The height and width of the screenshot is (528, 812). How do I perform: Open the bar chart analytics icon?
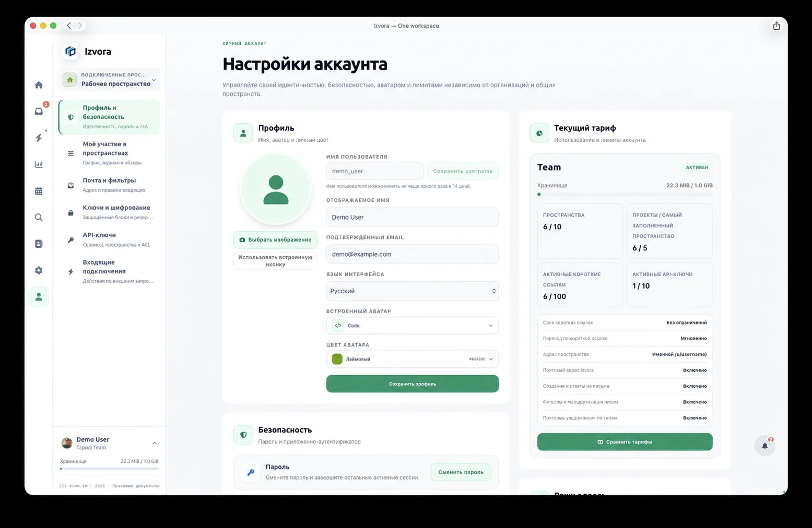click(x=39, y=164)
